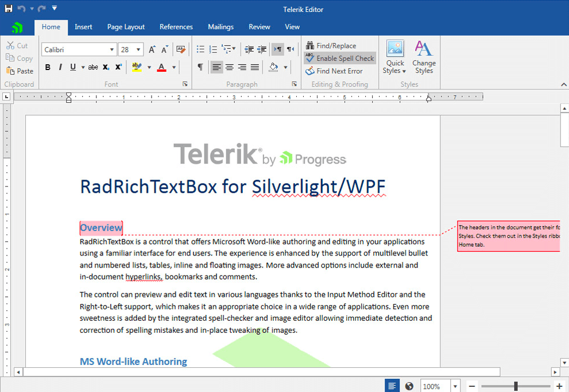Toggle bold formatting on selected text
This screenshot has height=392, width=569.
tap(48, 67)
